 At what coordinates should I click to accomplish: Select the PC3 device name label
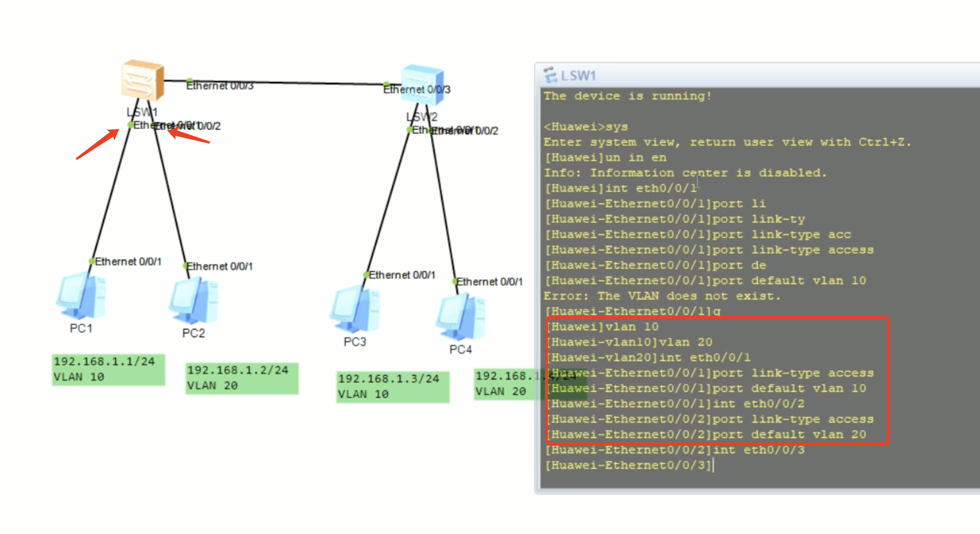(355, 342)
